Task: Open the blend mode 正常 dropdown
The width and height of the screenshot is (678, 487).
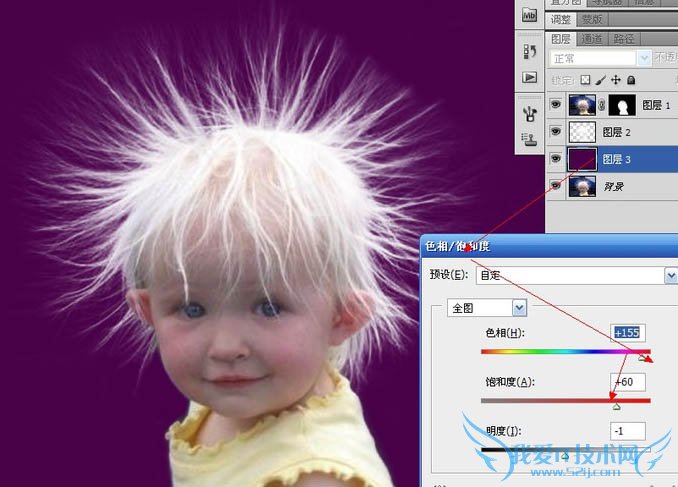Action: click(600, 59)
